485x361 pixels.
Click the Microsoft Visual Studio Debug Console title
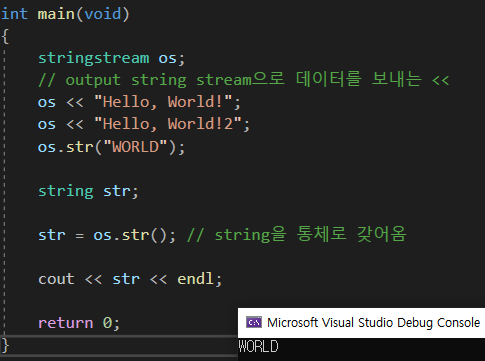click(373, 323)
